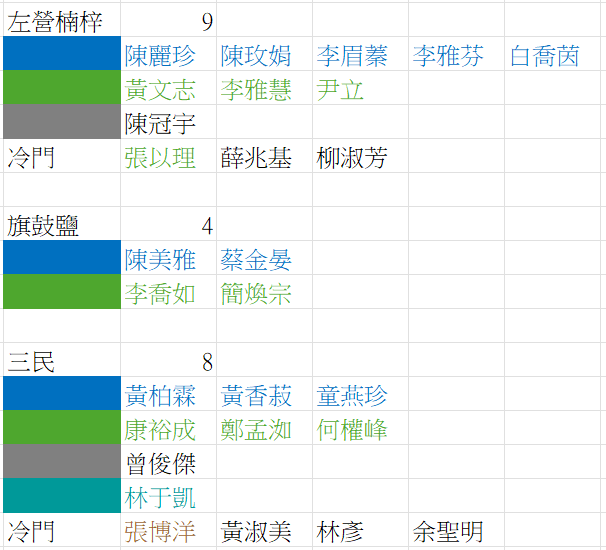
Task: Click the name 何權峰
Action: click(x=352, y=430)
